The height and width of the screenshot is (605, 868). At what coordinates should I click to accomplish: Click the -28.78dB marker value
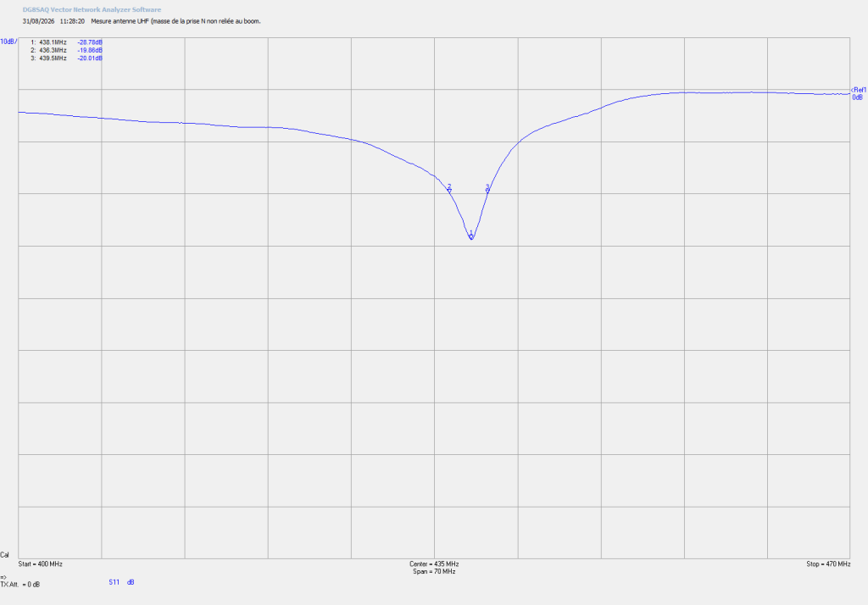[x=90, y=42]
